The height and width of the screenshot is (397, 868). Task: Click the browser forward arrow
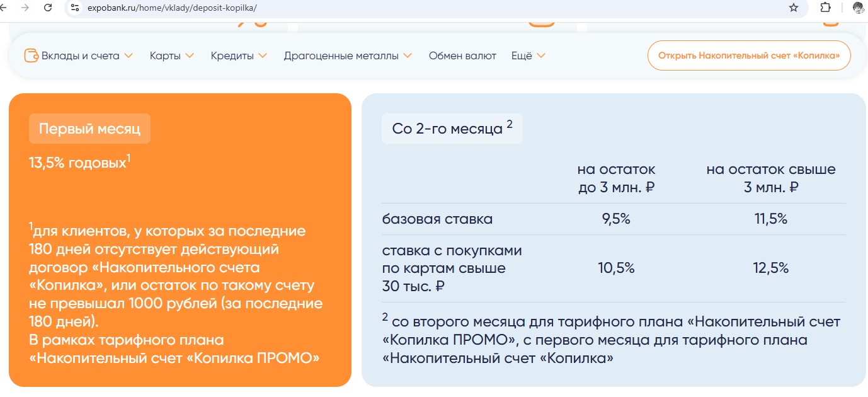[25, 8]
